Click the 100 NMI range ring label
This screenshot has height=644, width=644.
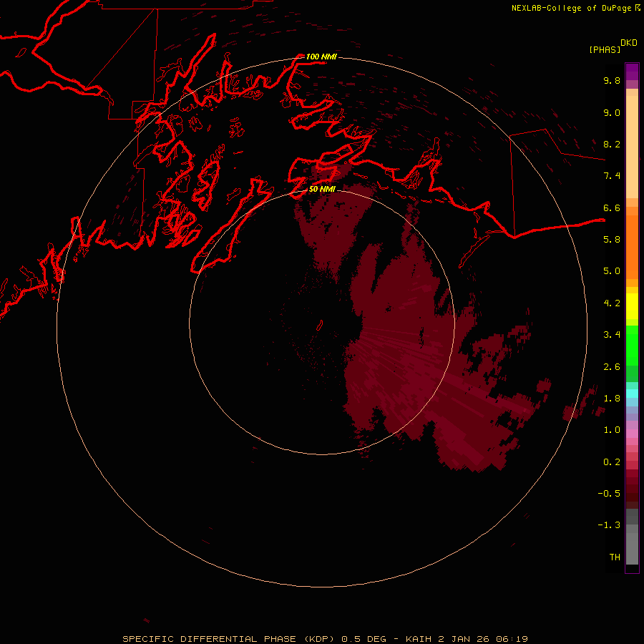[321, 57]
